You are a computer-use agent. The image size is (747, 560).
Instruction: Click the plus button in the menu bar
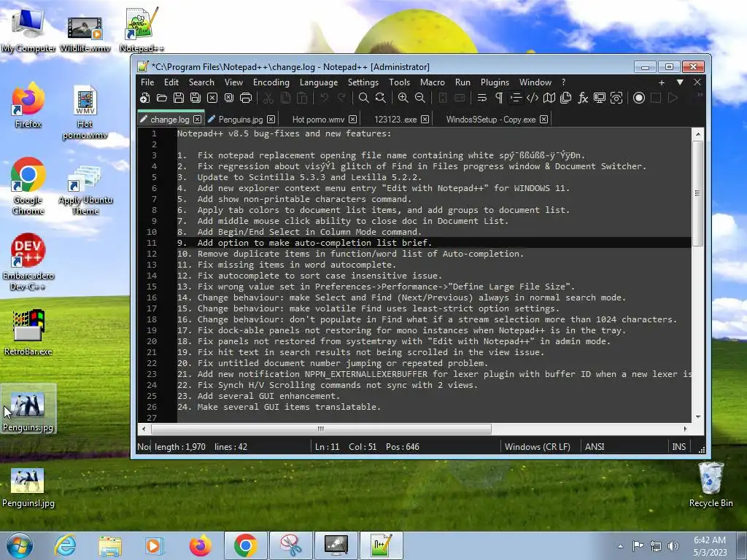[x=661, y=82]
